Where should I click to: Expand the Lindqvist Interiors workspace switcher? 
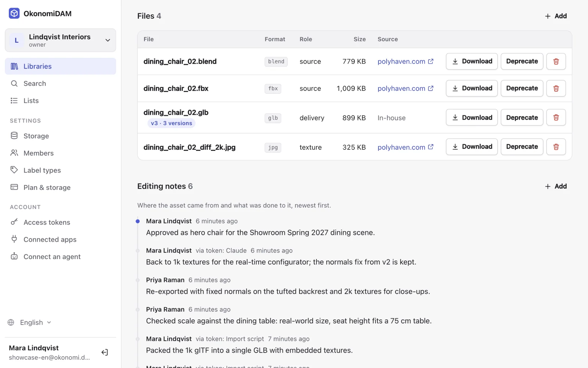point(61,40)
